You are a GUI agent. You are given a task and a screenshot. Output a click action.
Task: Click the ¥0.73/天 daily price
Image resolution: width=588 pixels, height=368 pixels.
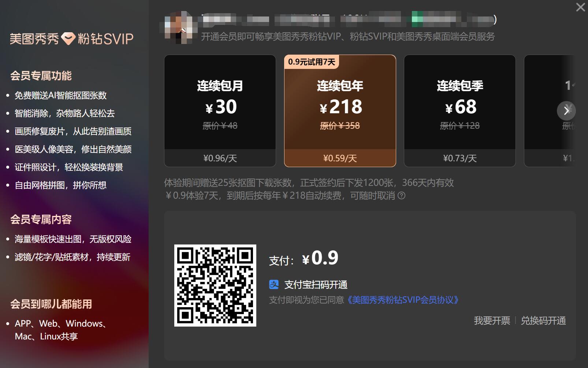point(460,158)
